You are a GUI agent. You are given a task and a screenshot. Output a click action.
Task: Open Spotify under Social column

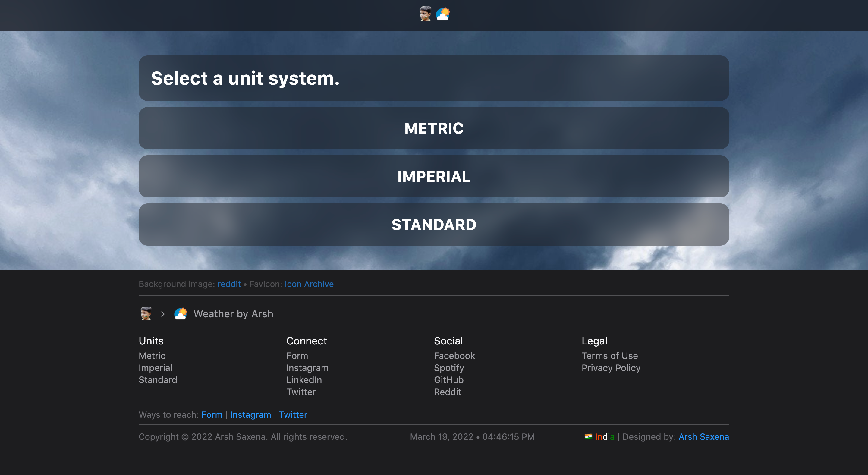click(449, 368)
